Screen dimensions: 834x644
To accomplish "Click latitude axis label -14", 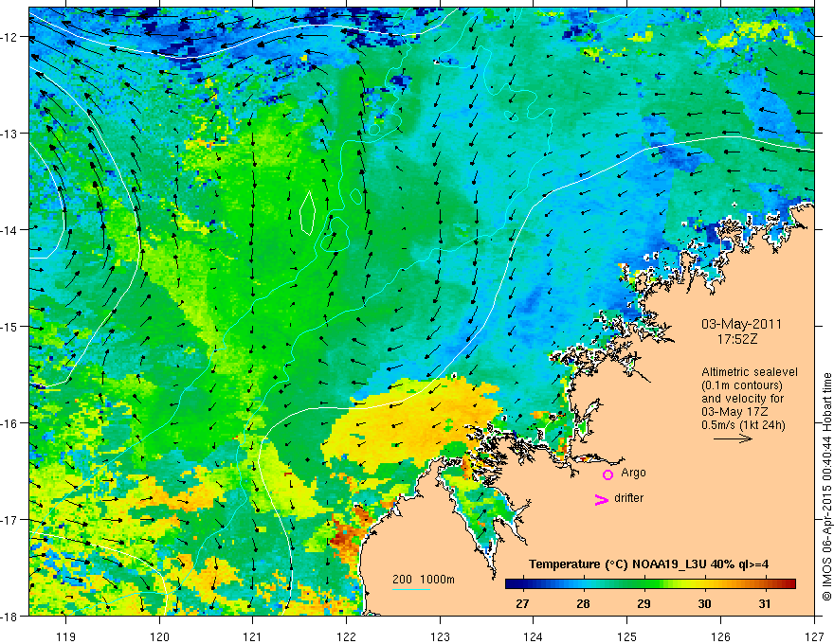I will pos(9,230).
